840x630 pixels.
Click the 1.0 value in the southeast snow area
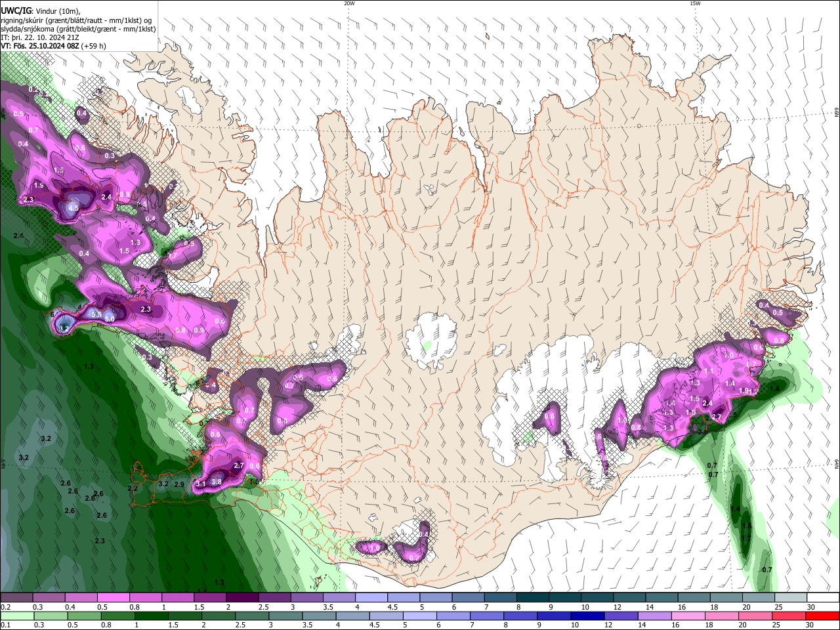728,356
